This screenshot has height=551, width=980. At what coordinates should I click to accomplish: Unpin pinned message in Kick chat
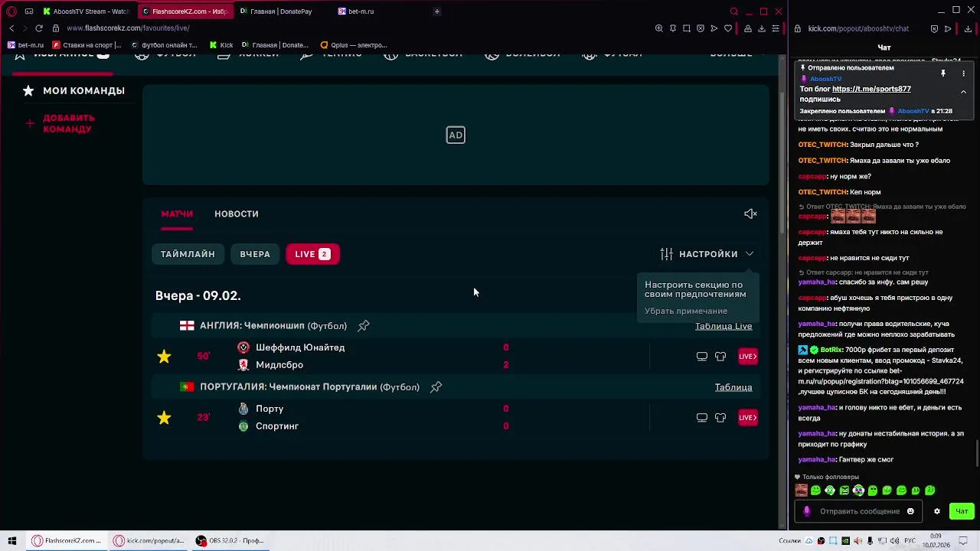pyautogui.click(x=943, y=73)
